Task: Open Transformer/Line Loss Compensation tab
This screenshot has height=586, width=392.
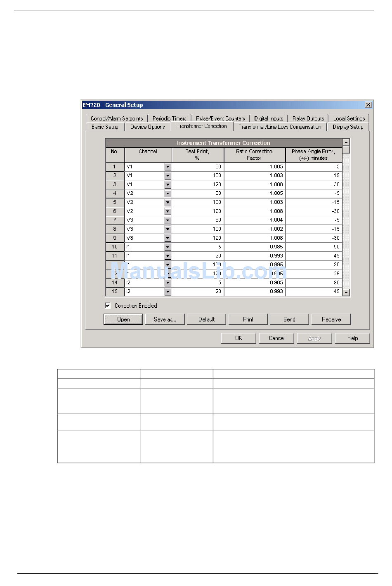Action: (280, 127)
